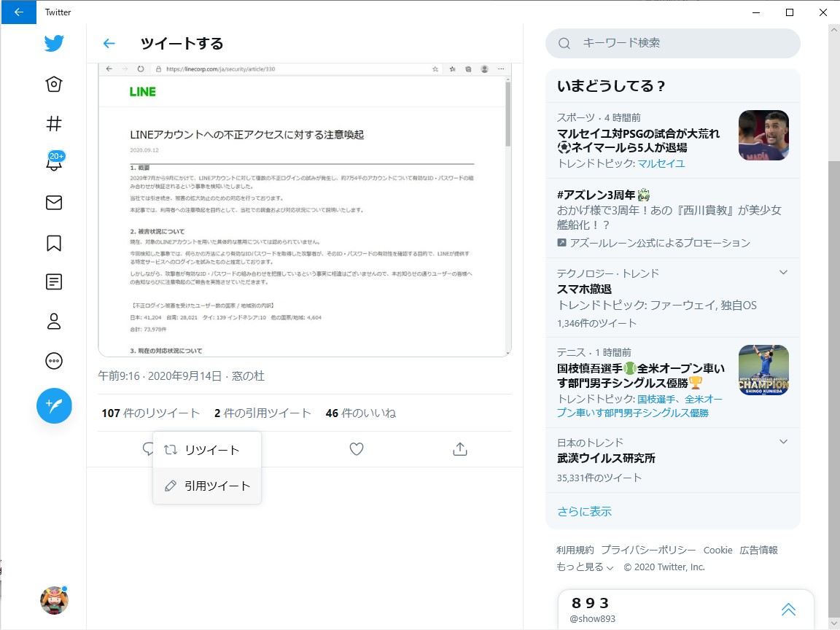The width and height of the screenshot is (840, 630).
Task: Click account avatar at sidebar bottom
Action: (x=54, y=600)
